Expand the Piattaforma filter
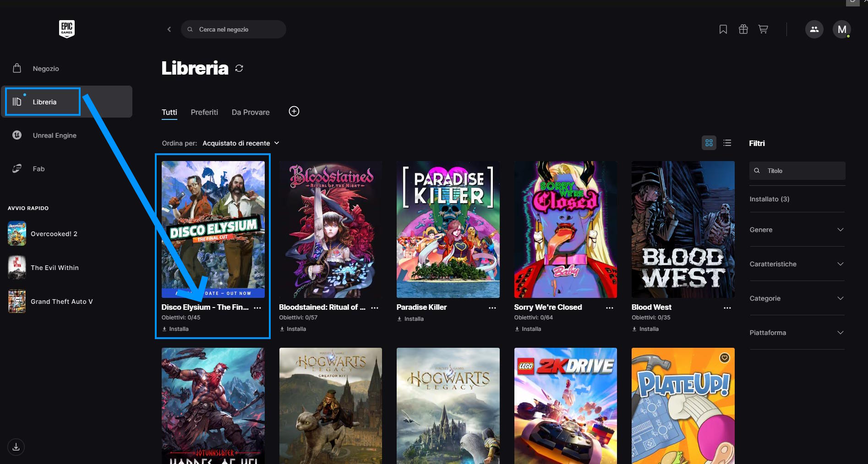Viewport: 868px width, 464px height. (x=797, y=333)
